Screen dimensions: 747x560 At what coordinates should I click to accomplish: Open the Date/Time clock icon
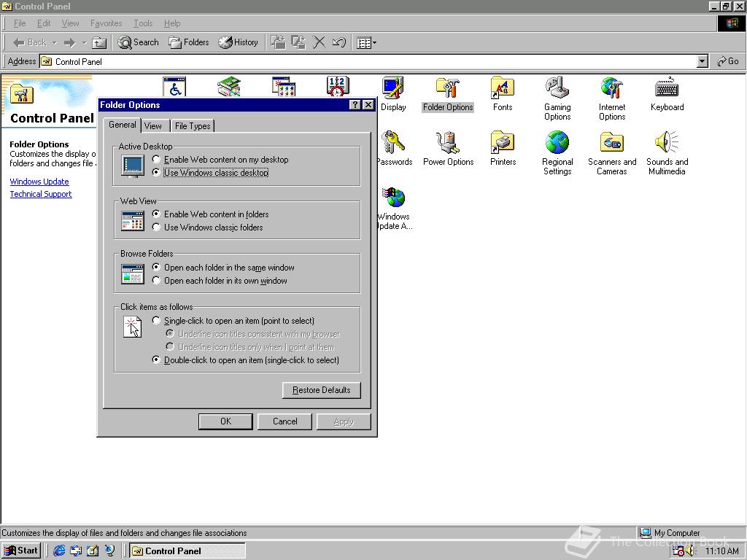338,87
